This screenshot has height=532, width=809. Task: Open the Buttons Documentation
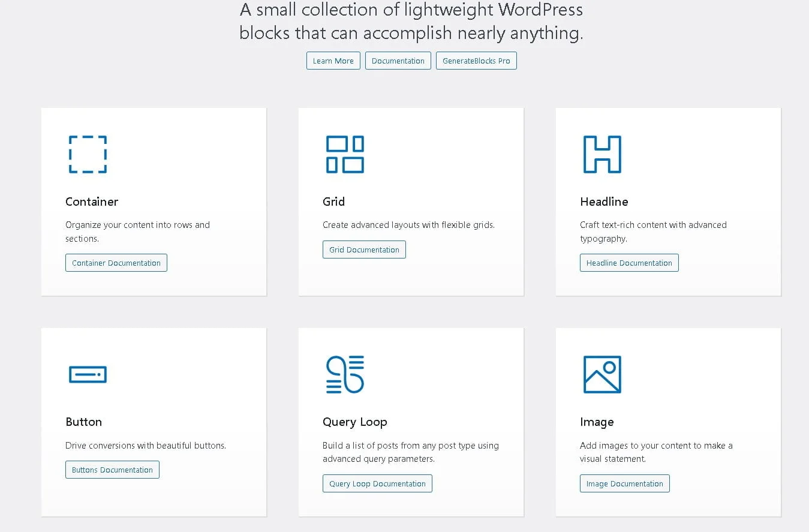coord(112,470)
